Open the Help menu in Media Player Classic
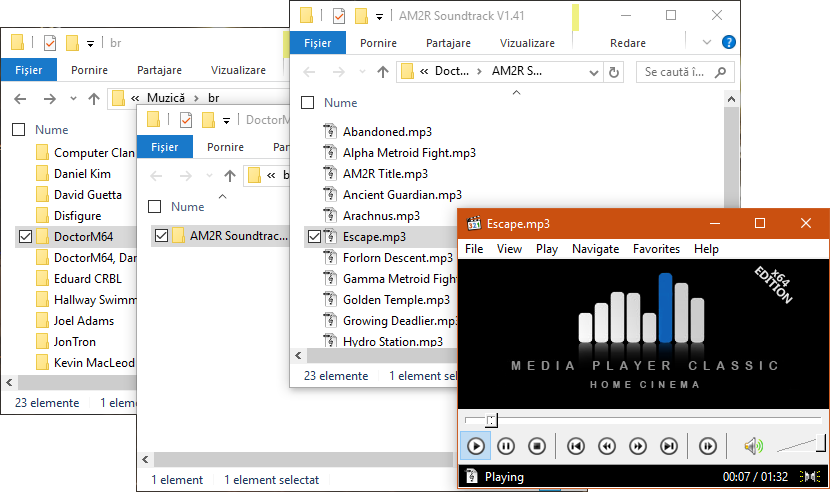The width and height of the screenshot is (830, 492). 706,249
